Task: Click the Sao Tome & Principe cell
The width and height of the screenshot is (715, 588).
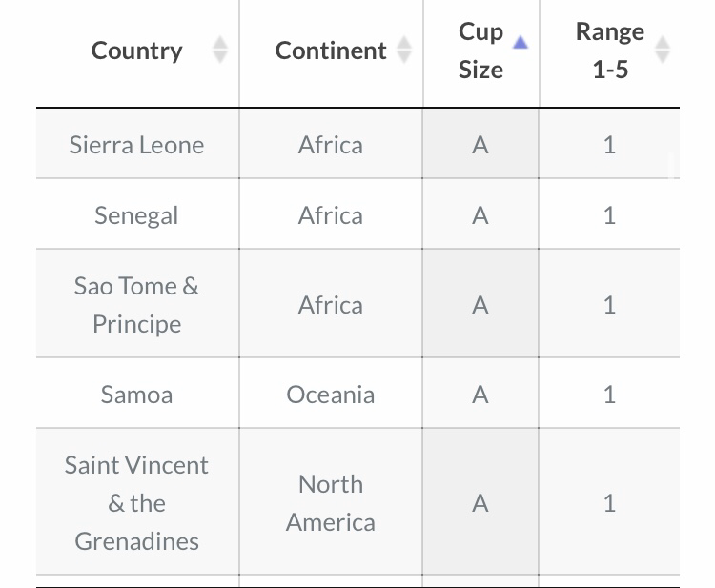Action: click(136, 305)
